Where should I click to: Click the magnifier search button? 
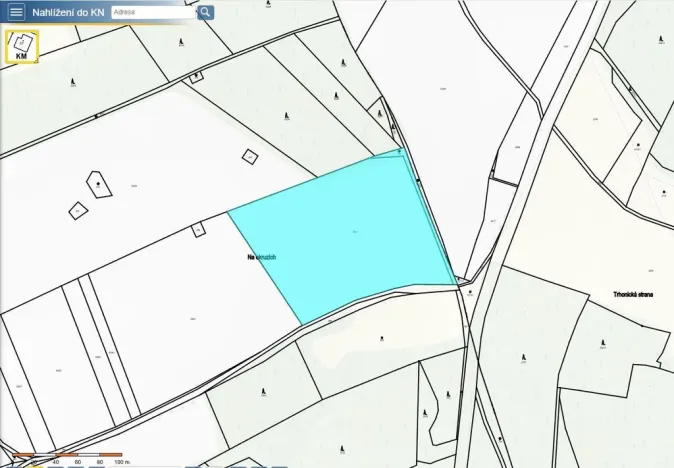(205, 12)
